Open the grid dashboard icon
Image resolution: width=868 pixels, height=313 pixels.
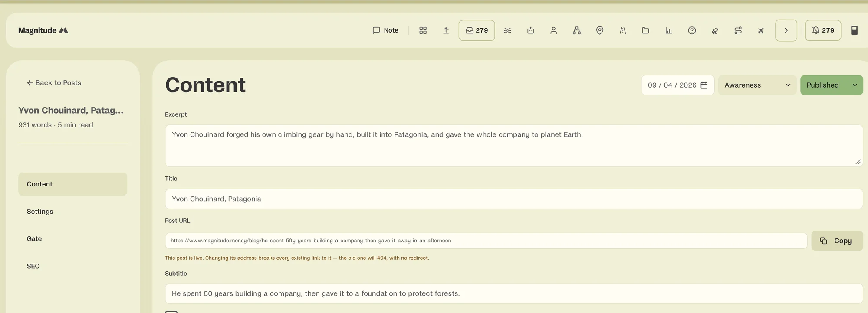[x=423, y=30]
